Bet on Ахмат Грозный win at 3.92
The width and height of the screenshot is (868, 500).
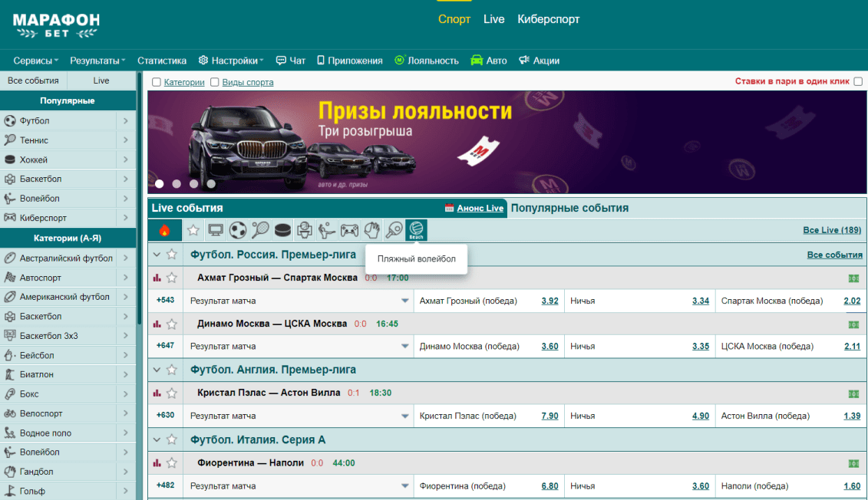550,301
